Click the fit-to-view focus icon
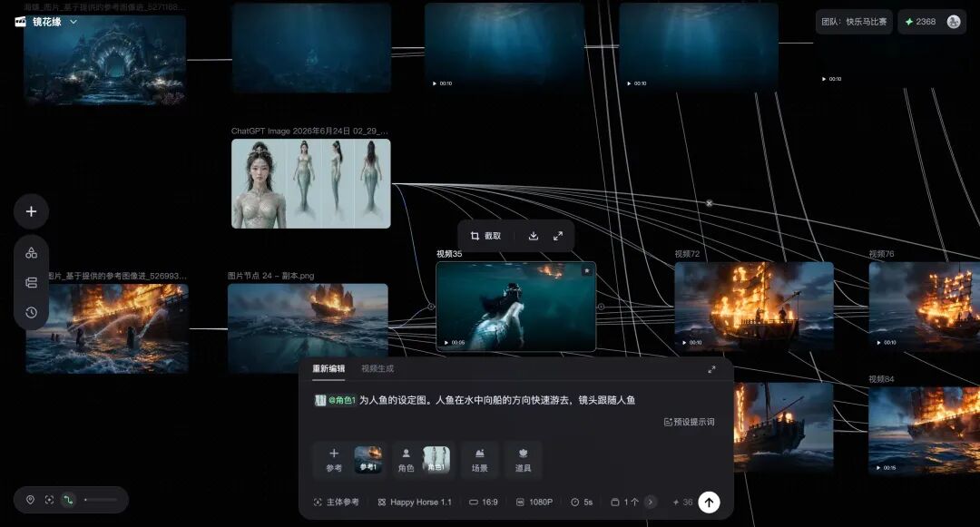This screenshot has width=980, height=527. (x=49, y=500)
